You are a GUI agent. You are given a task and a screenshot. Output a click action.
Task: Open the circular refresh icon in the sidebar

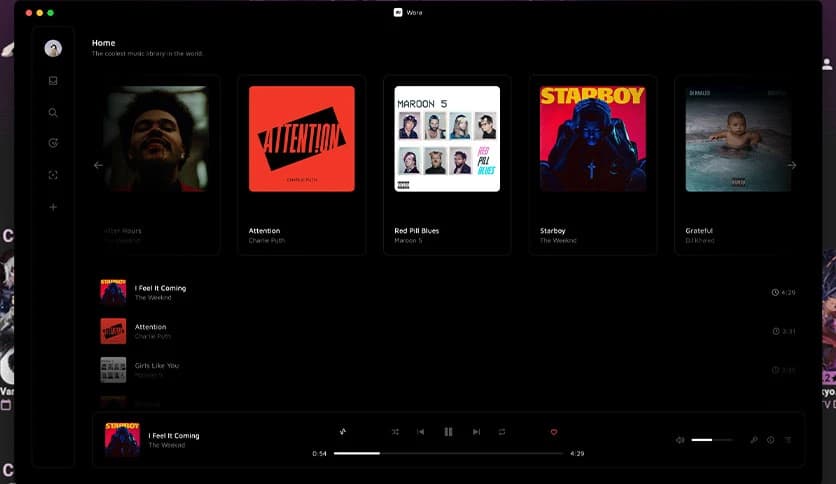53,143
